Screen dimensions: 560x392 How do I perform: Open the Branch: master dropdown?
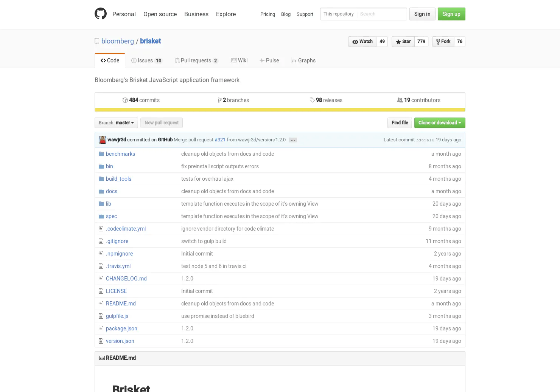[x=116, y=123]
